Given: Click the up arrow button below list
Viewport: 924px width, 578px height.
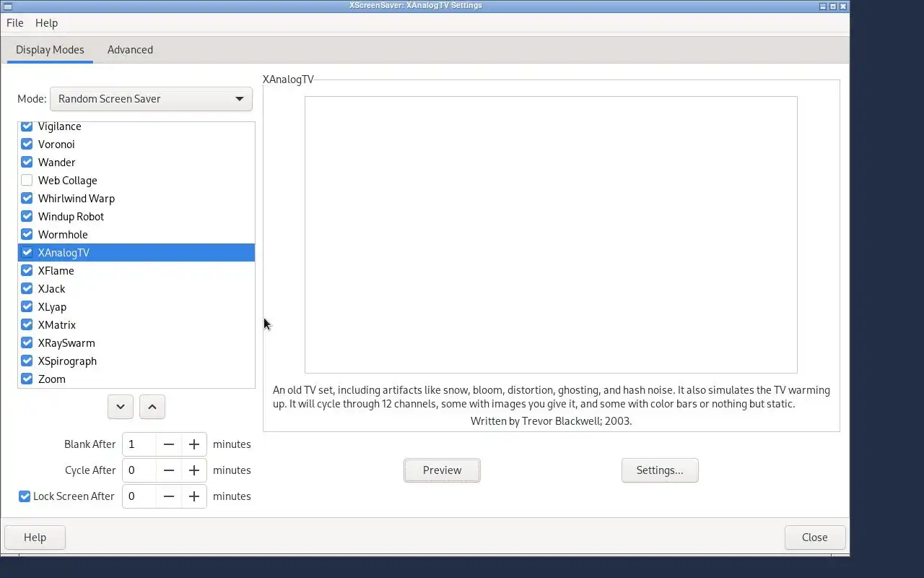Looking at the screenshot, I should (x=152, y=407).
